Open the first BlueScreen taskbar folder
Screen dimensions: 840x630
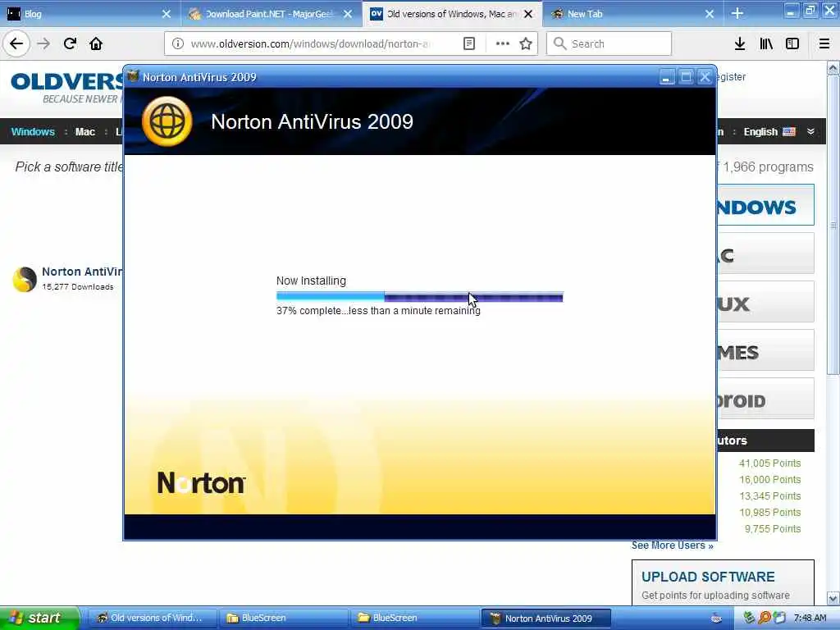[283, 619]
